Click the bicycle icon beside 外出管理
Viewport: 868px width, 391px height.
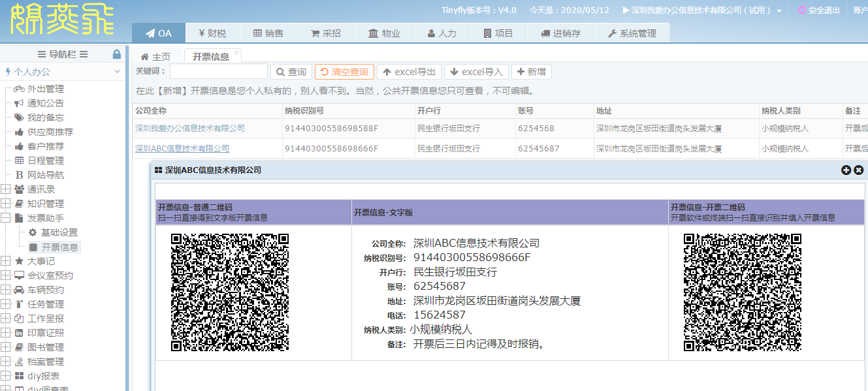19,89
